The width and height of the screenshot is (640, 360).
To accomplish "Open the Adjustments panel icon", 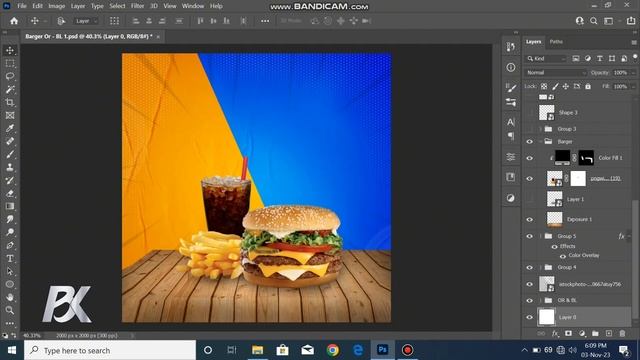I will point(511,198).
